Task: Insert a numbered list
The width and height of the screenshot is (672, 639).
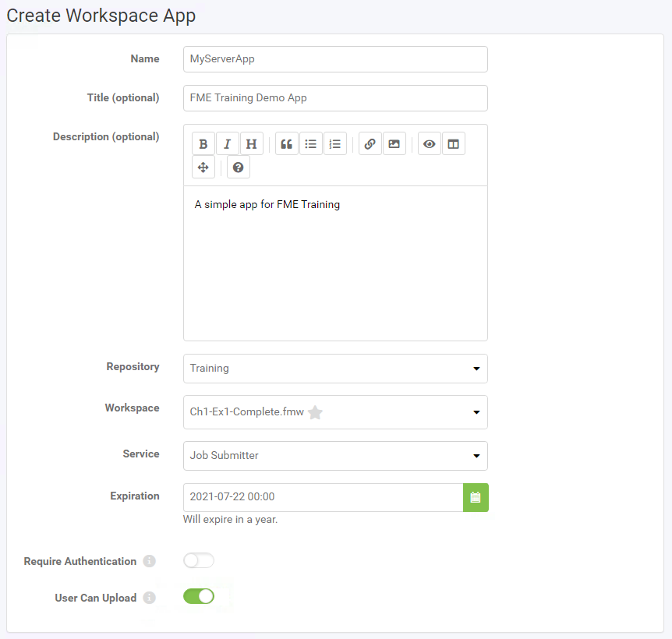Action: [335, 144]
